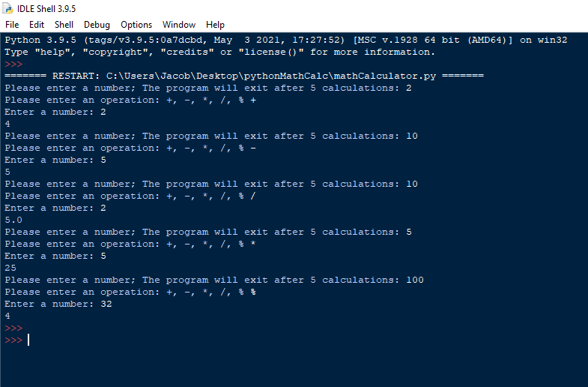Click the entered value 100 in the shell
Viewport: 588px width, 387px height.
click(x=414, y=280)
